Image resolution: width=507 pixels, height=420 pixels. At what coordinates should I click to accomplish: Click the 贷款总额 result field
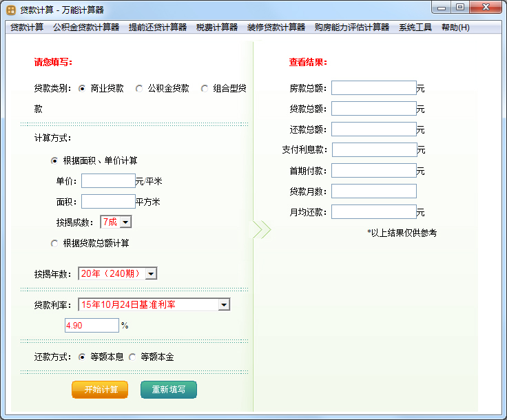point(374,109)
